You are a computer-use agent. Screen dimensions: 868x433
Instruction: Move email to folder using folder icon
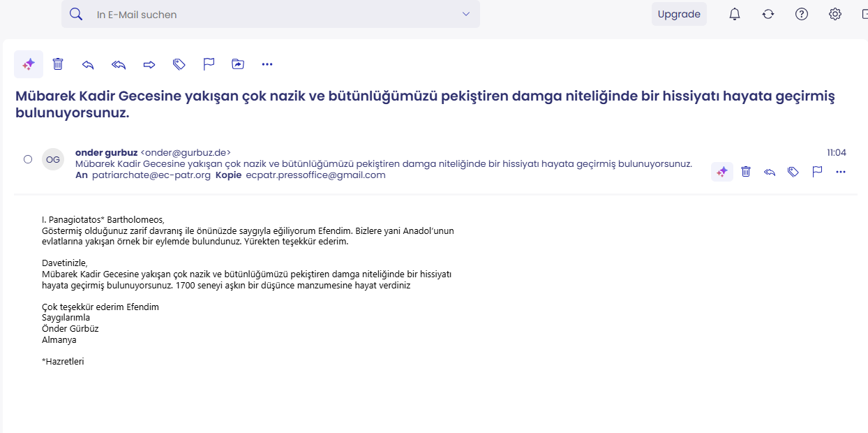[238, 64]
